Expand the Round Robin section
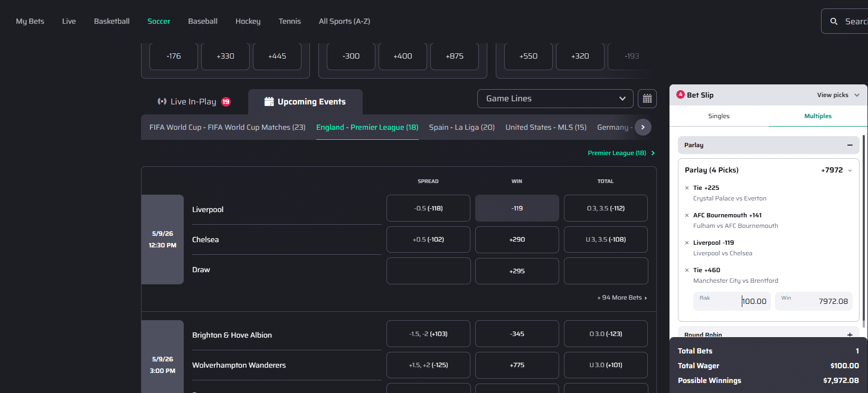The image size is (868, 393). click(x=850, y=334)
